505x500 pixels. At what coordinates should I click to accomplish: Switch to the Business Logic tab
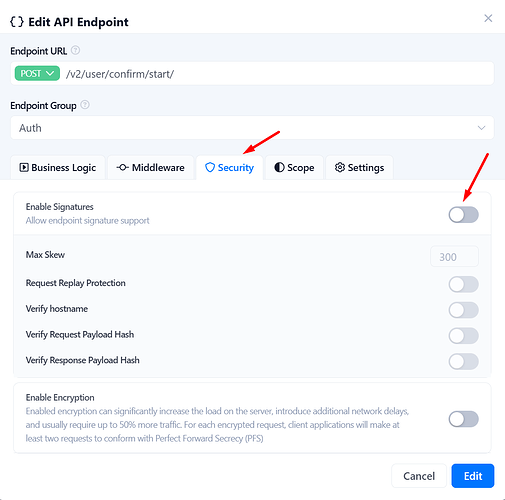point(58,167)
